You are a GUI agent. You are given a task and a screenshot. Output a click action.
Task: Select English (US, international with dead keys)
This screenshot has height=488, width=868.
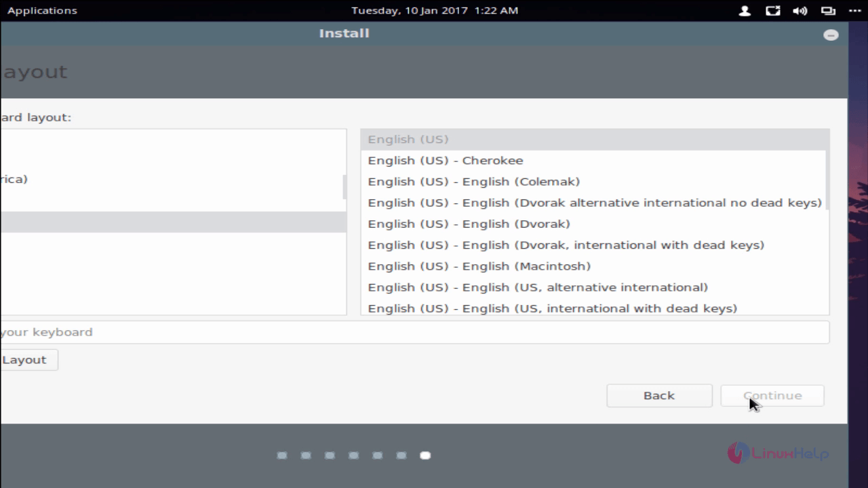[593, 307]
